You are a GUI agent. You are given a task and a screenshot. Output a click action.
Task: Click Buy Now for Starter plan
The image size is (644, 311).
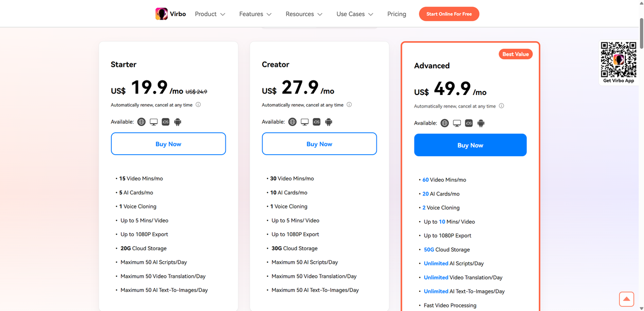[168, 144]
